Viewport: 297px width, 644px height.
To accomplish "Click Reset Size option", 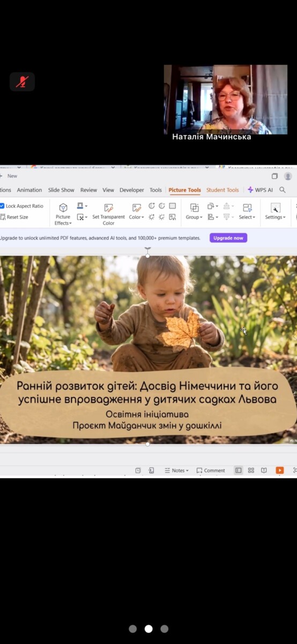I will pos(14,217).
